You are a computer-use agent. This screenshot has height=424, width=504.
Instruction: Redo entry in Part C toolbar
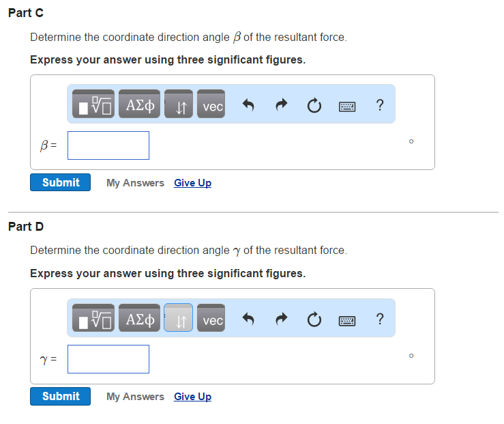[281, 105]
